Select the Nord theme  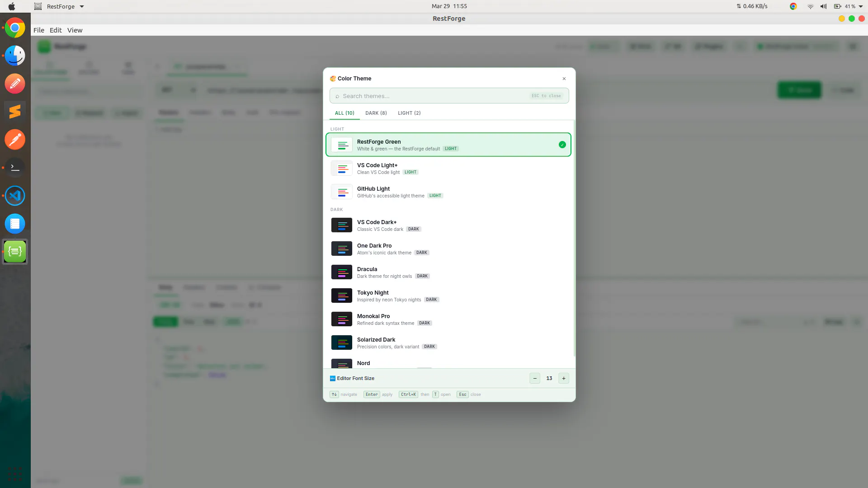point(448,362)
